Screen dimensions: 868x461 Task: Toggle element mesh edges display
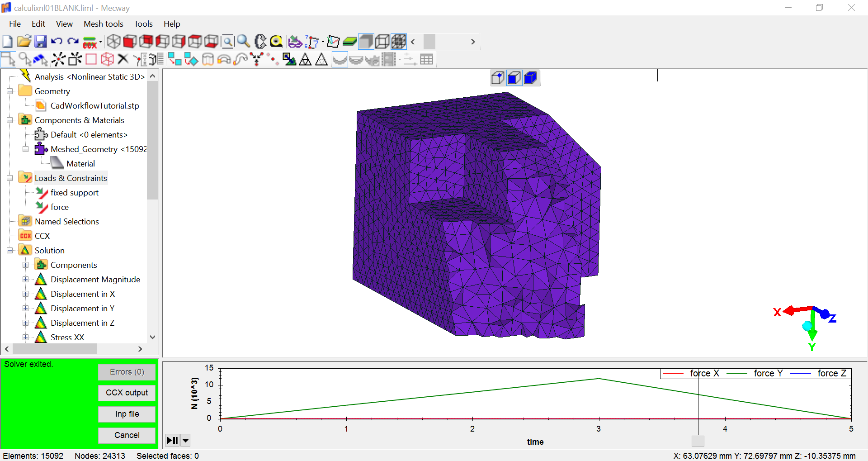pos(398,42)
